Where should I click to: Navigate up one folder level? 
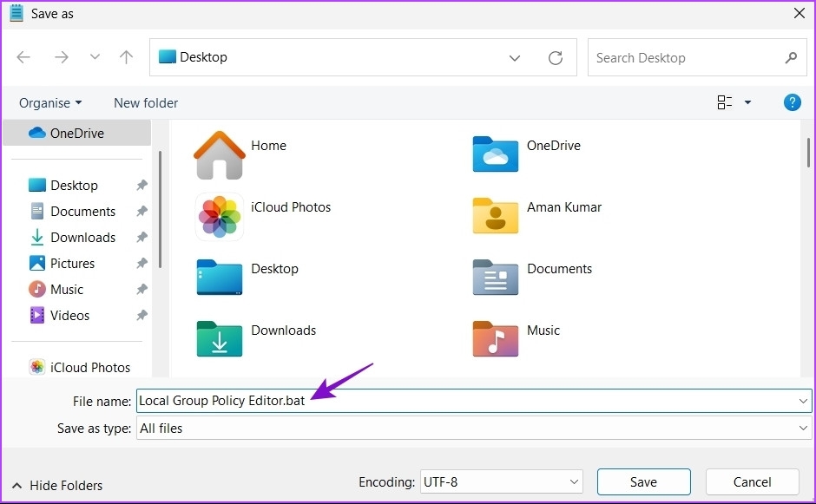point(125,57)
